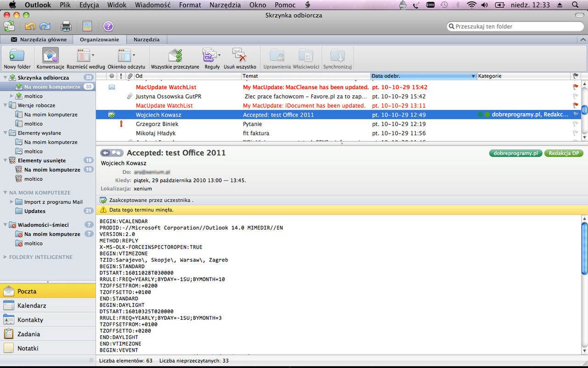This screenshot has width=588, height=368.
Task: Click Usuń wszystko delete all icon
Action: [240, 58]
